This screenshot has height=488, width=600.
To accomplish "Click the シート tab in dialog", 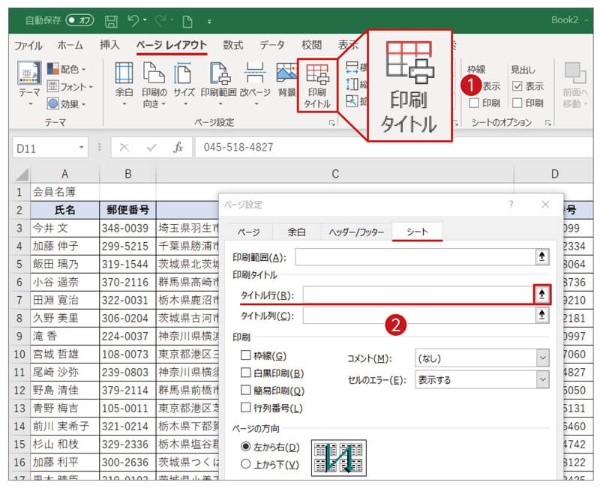I will coord(417,232).
